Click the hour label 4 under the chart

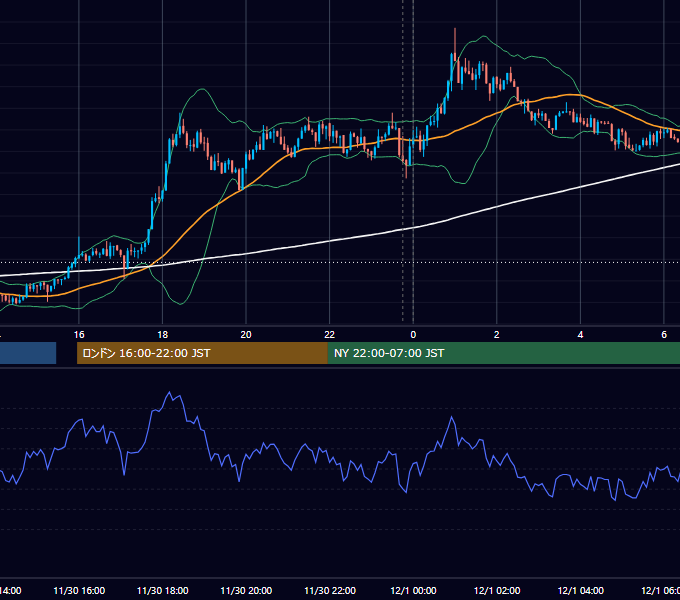click(580, 335)
